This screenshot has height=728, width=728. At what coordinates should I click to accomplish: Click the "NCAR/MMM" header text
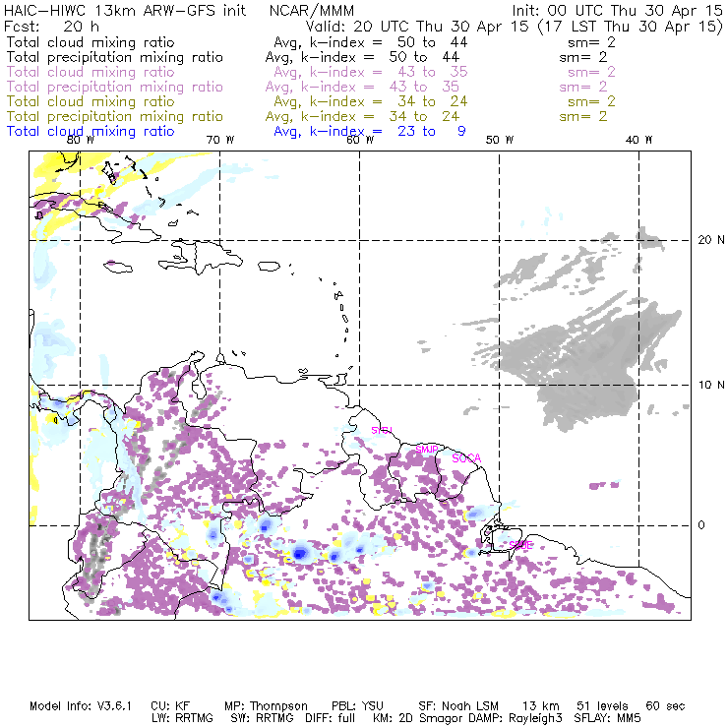pyautogui.click(x=312, y=11)
